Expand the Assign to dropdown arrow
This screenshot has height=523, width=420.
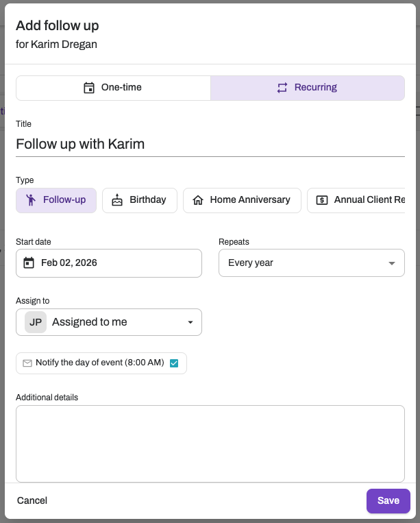coord(190,322)
